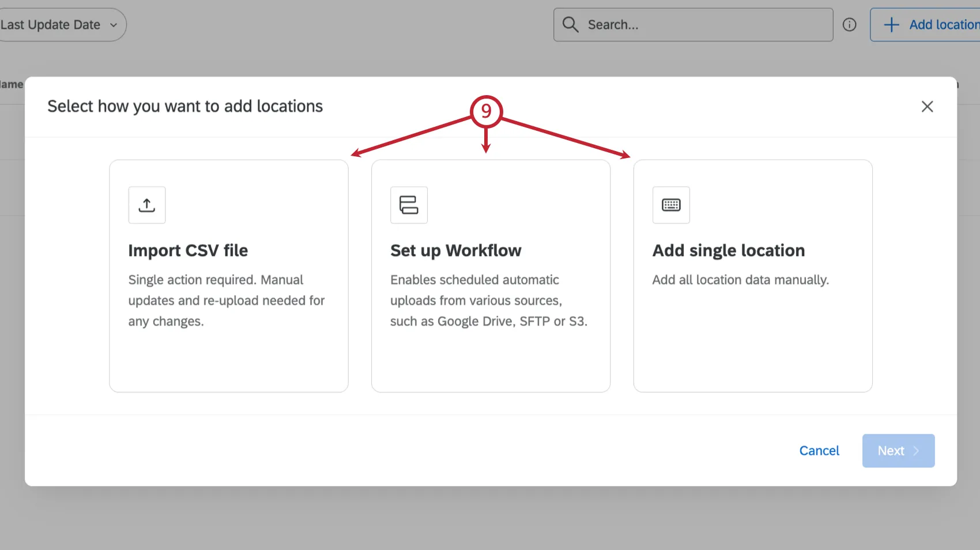The width and height of the screenshot is (980, 550).
Task: Click the 'Add all location data manually.' description
Action: [740, 280]
